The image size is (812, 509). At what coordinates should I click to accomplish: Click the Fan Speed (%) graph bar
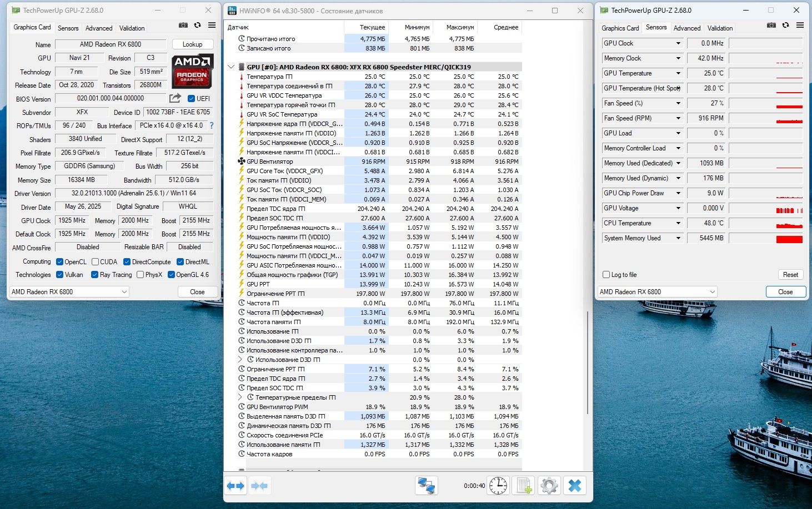765,103
